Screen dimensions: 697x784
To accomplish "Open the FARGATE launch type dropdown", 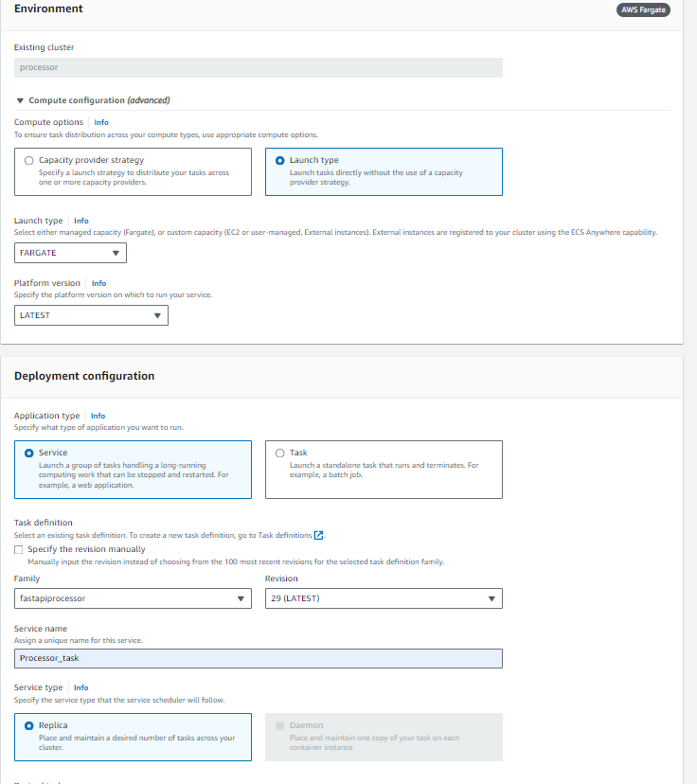I will pos(69,252).
